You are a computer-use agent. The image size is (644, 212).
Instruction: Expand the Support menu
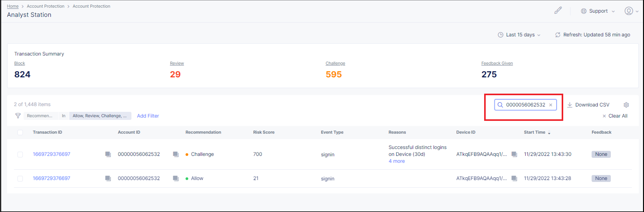[598, 11]
